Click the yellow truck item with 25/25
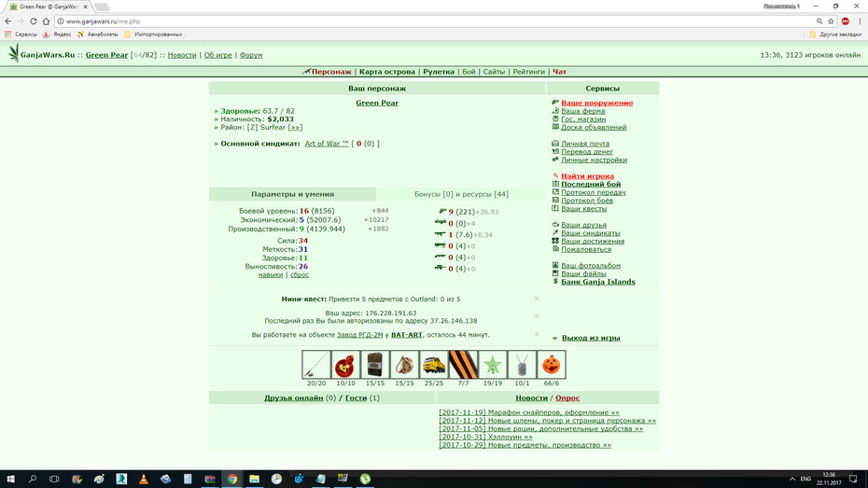The width and height of the screenshot is (868, 488). [x=433, y=365]
